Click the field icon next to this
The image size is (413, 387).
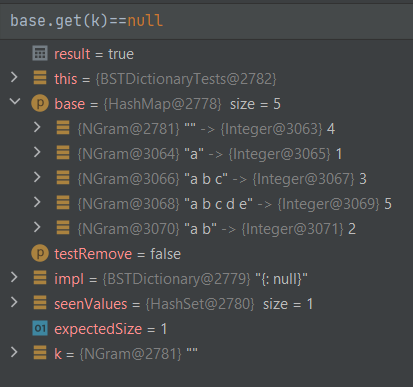pos(40,78)
